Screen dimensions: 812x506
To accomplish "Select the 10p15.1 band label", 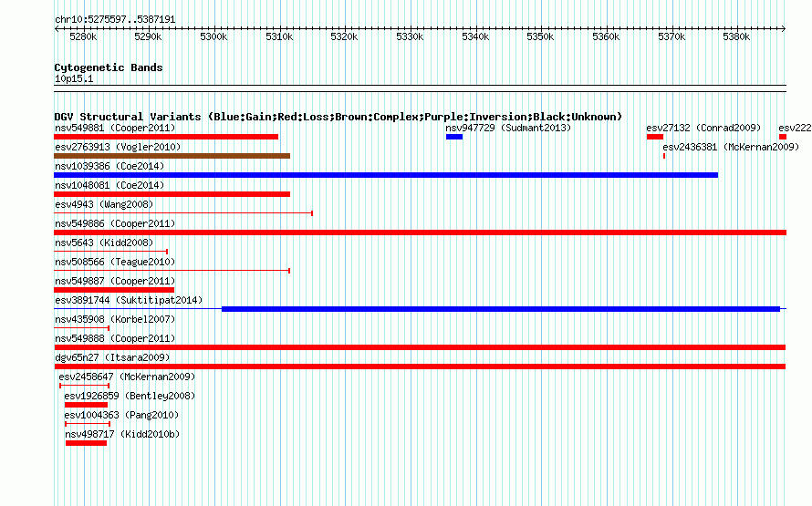I will pos(74,78).
